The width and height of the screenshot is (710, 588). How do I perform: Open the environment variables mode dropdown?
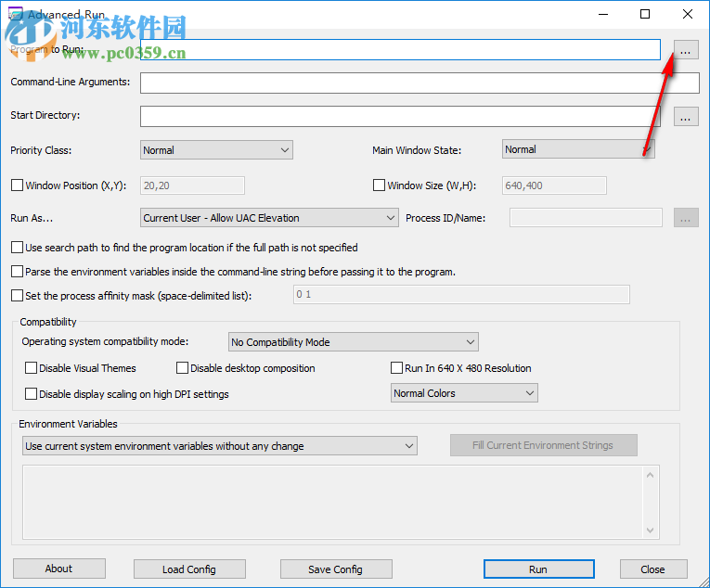tap(220, 446)
